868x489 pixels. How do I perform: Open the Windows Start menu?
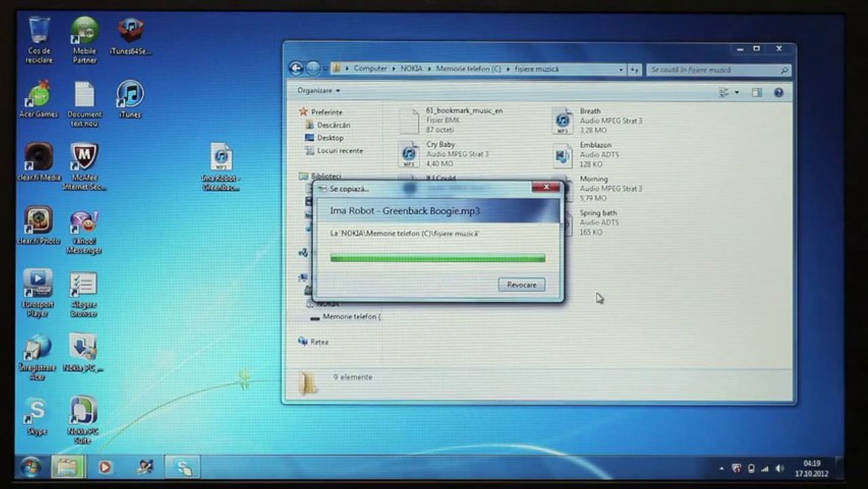pyautogui.click(x=31, y=467)
